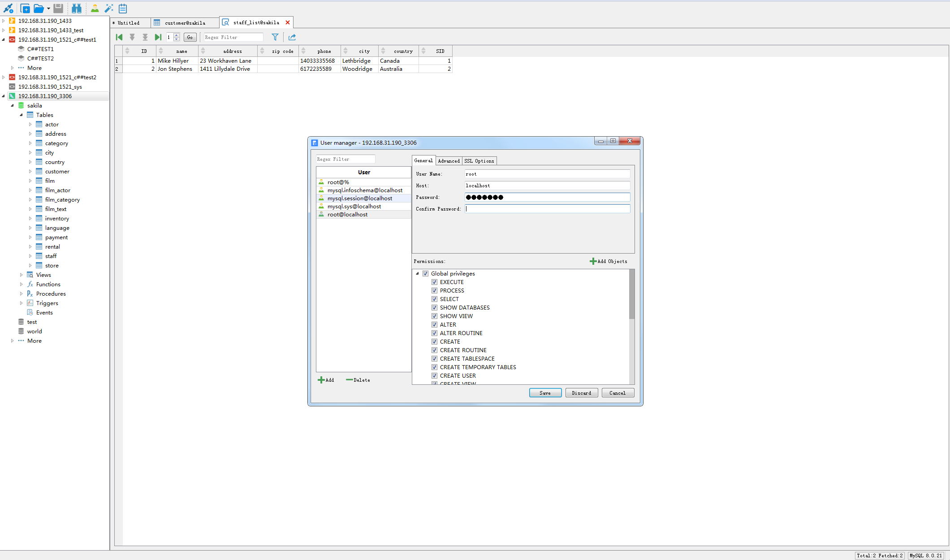
Task: Click the binoculars search icon
Action: point(77,8)
